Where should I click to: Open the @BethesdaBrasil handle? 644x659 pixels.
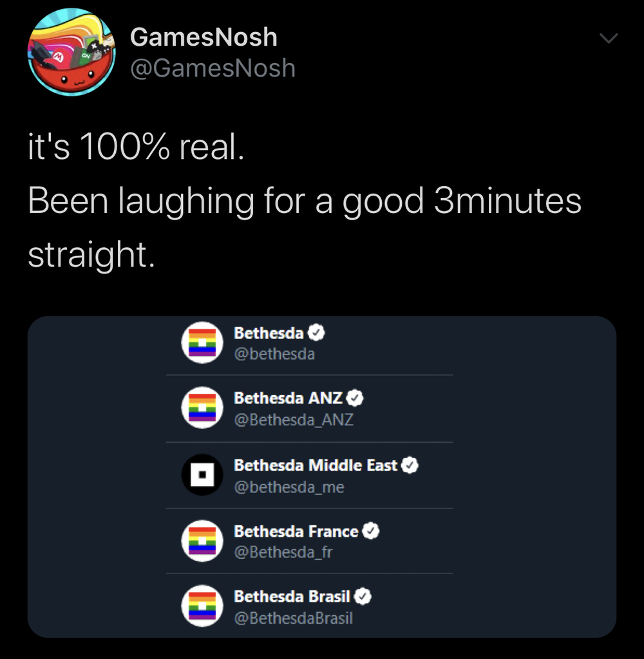(293, 618)
